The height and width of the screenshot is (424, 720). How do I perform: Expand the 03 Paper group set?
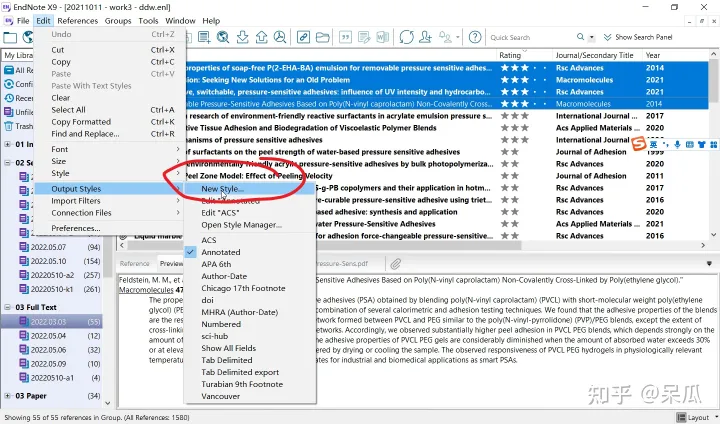tap(7, 396)
